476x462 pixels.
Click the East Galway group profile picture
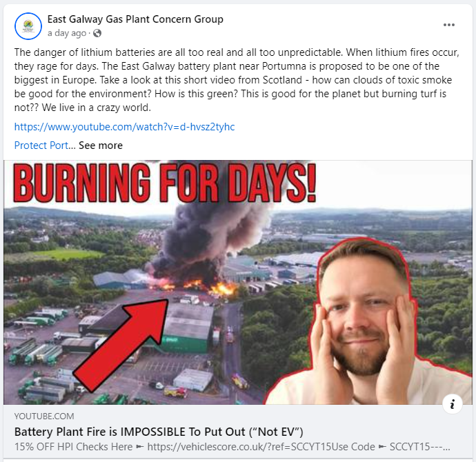click(28, 26)
